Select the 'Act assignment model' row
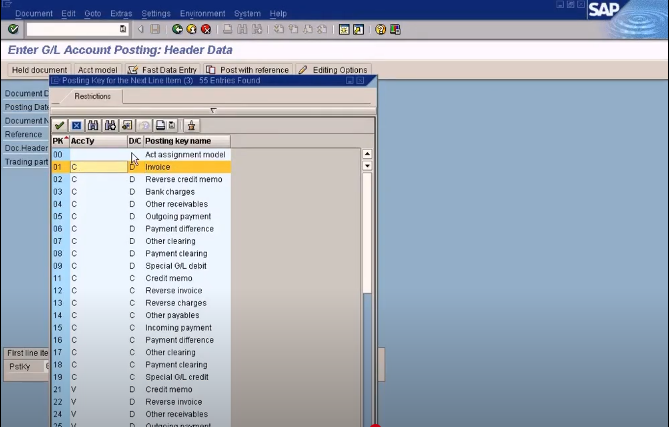The image size is (669, 427). pos(141,154)
